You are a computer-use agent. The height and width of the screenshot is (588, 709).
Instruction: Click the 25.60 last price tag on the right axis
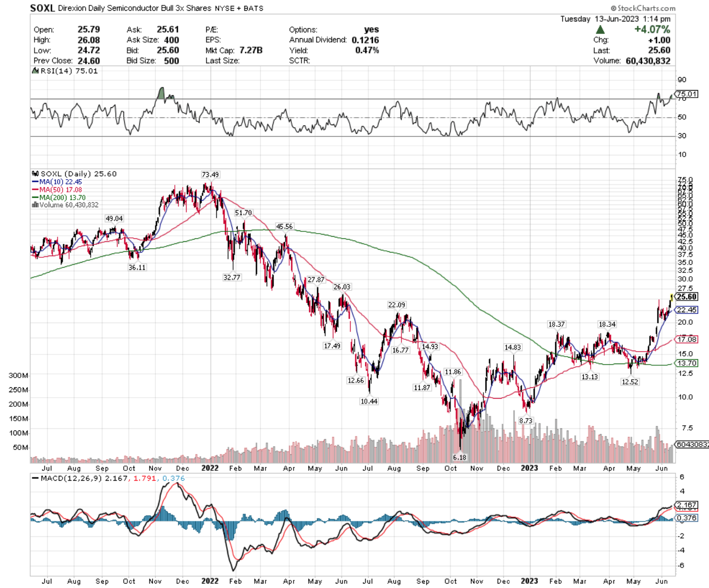(x=686, y=297)
